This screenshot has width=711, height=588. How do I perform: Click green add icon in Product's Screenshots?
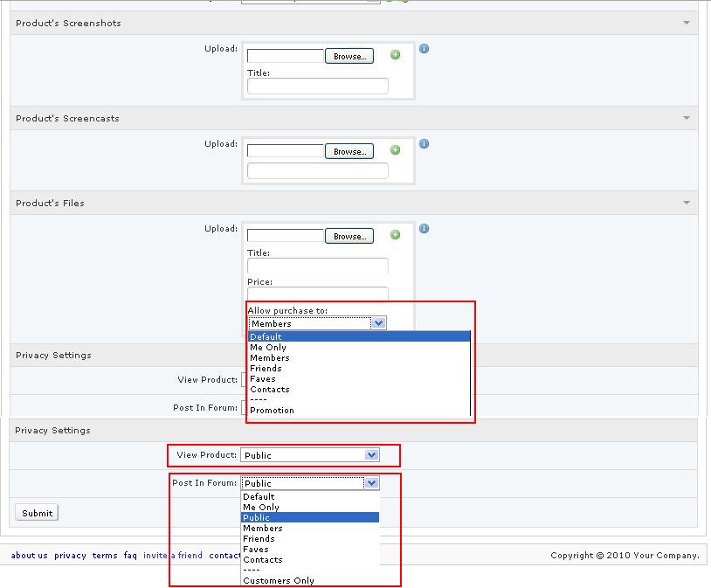coord(395,55)
